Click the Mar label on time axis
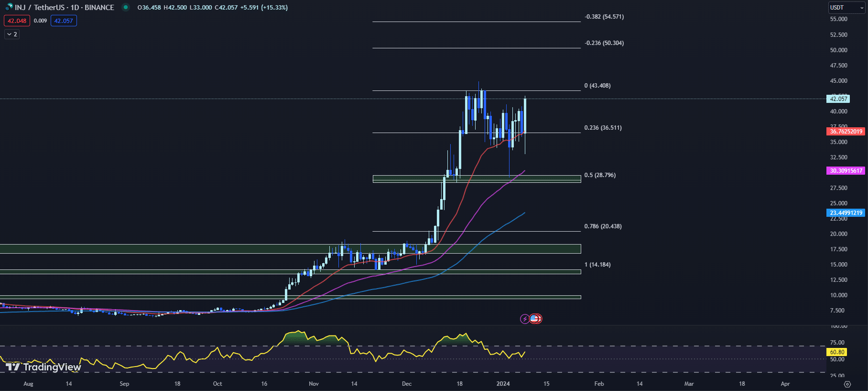The image size is (868, 391). click(689, 384)
